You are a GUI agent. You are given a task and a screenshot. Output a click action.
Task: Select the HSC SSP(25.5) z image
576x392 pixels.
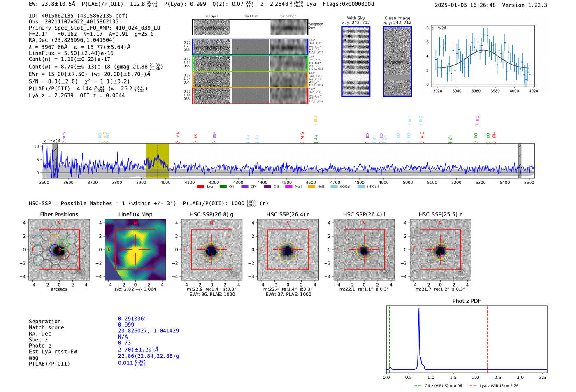click(x=440, y=250)
